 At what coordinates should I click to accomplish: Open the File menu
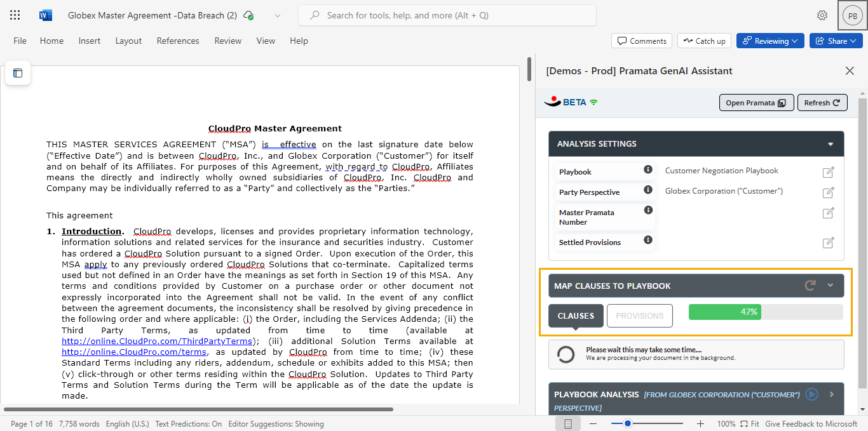tap(20, 41)
